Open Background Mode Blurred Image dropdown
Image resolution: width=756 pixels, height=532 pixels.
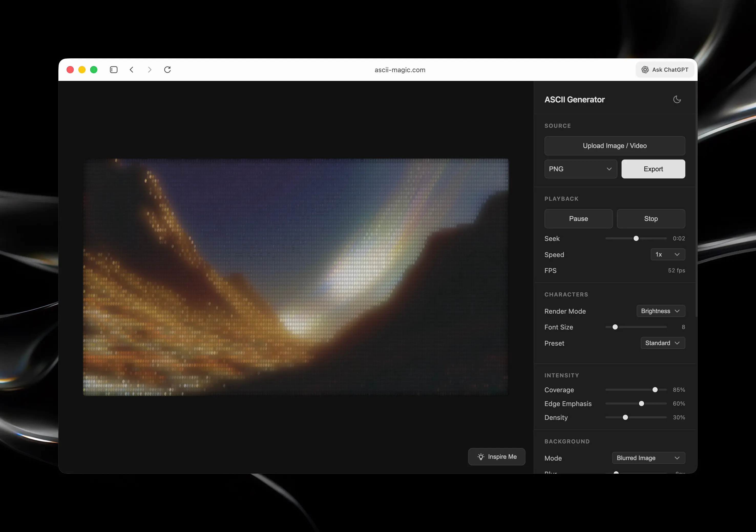[648, 458]
